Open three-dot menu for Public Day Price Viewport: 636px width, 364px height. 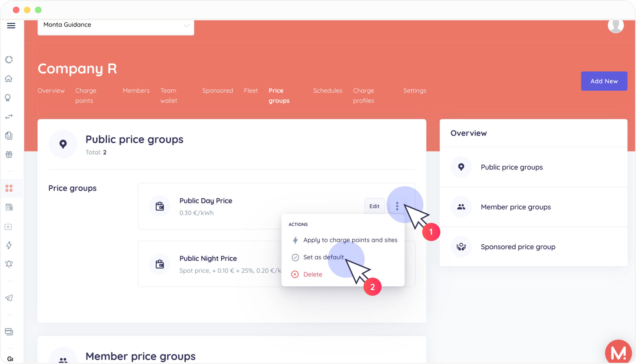[x=397, y=206]
